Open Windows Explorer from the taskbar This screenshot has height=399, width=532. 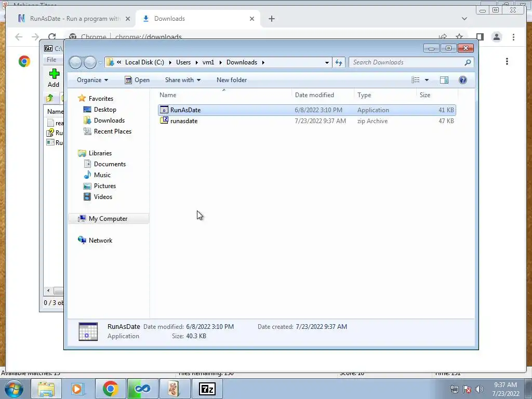click(46, 389)
